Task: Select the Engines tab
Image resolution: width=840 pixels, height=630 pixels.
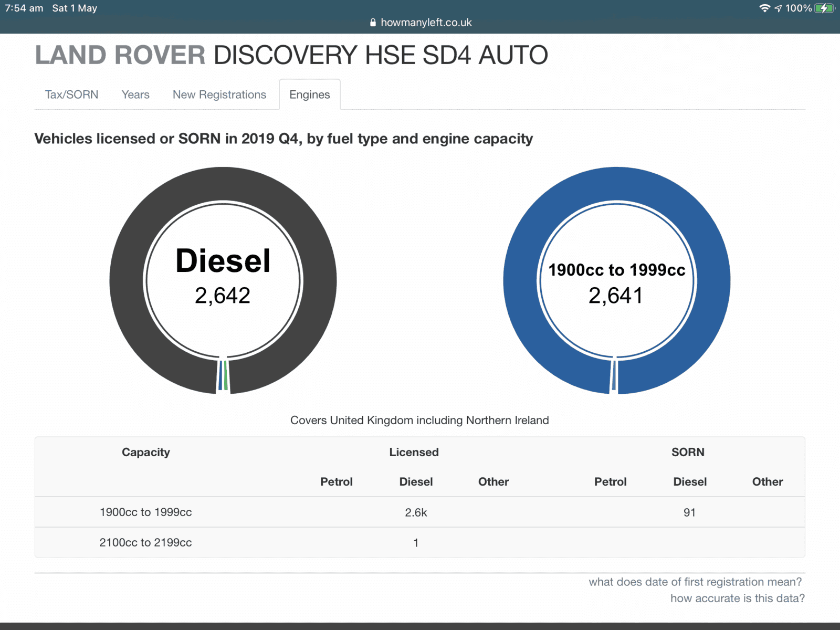Action: [310, 94]
